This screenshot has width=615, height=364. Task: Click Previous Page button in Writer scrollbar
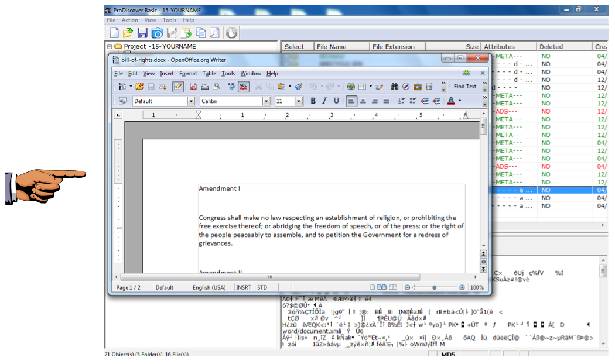(x=484, y=253)
